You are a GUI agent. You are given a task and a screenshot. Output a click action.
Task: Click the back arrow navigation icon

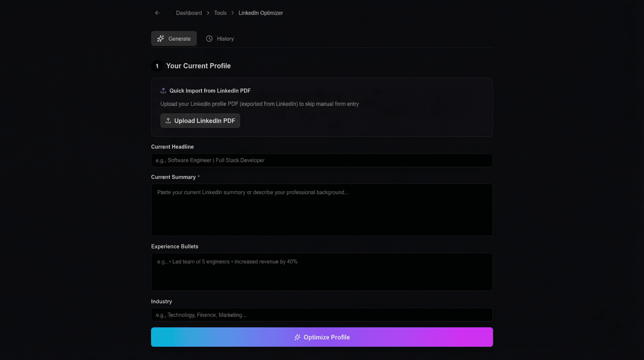[157, 12]
